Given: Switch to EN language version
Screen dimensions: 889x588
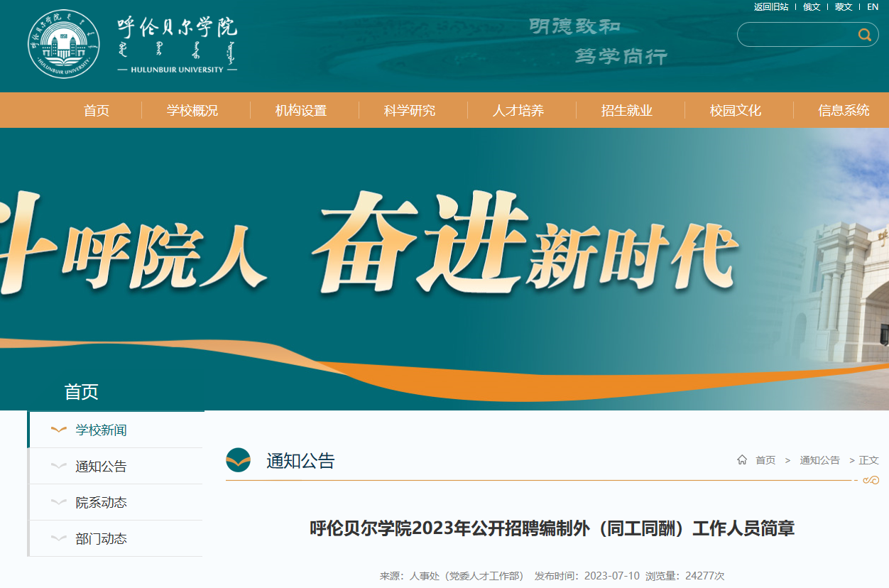Looking at the screenshot, I should (x=873, y=6).
